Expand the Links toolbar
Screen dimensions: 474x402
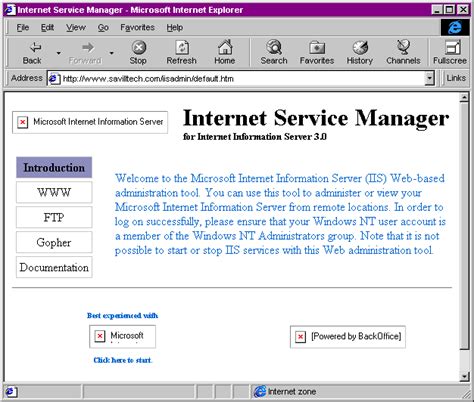[456, 78]
